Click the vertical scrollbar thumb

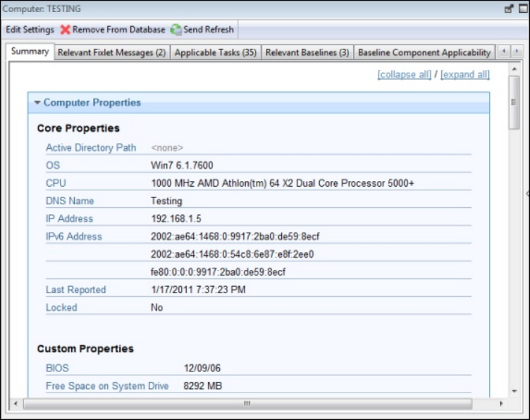(514, 102)
